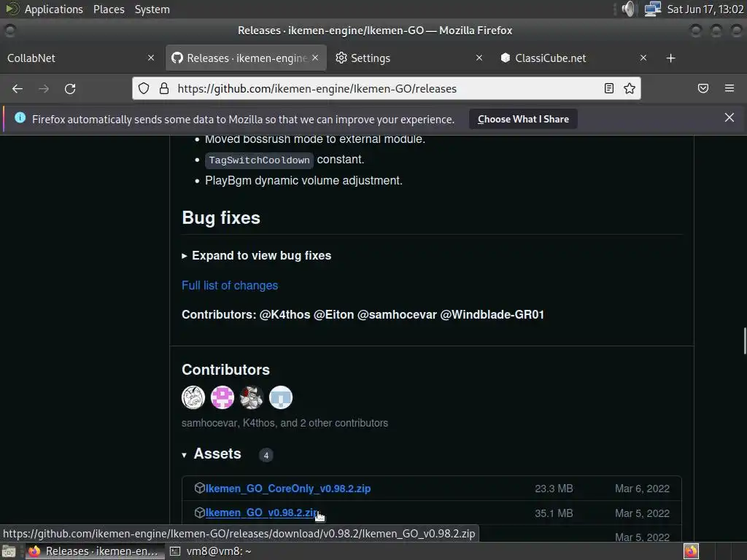Click the Releases Firefox taskbar entry
This screenshot has width=747, height=560.
coord(94,551)
